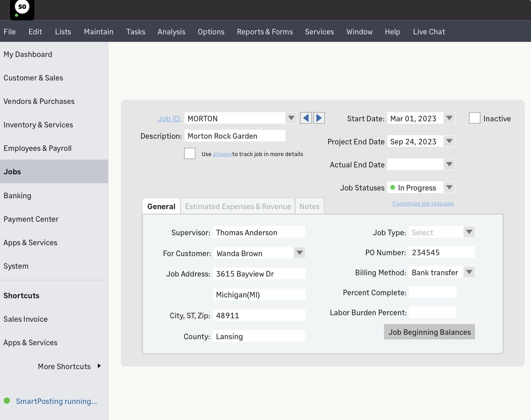This screenshot has height=420, width=531.
Task: Open the Start Date calendar dropdown
Action: point(449,117)
